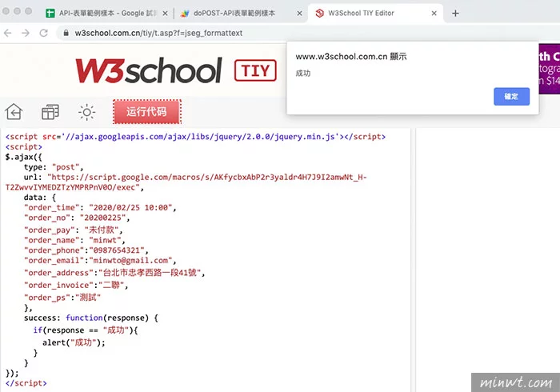560x392 pixels.
Task: Click the "order_phone" value 0987654321
Action: click(117, 250)
